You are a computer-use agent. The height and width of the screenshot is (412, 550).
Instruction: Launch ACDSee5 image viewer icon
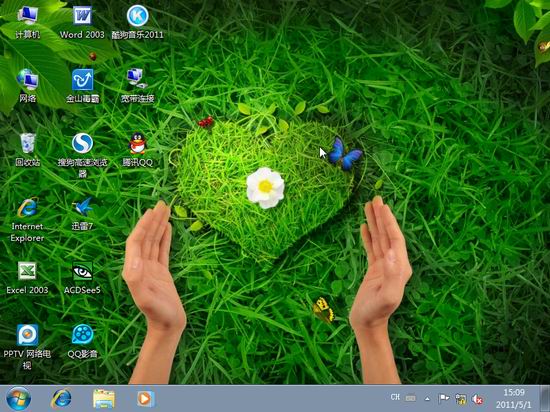(82, 278)
